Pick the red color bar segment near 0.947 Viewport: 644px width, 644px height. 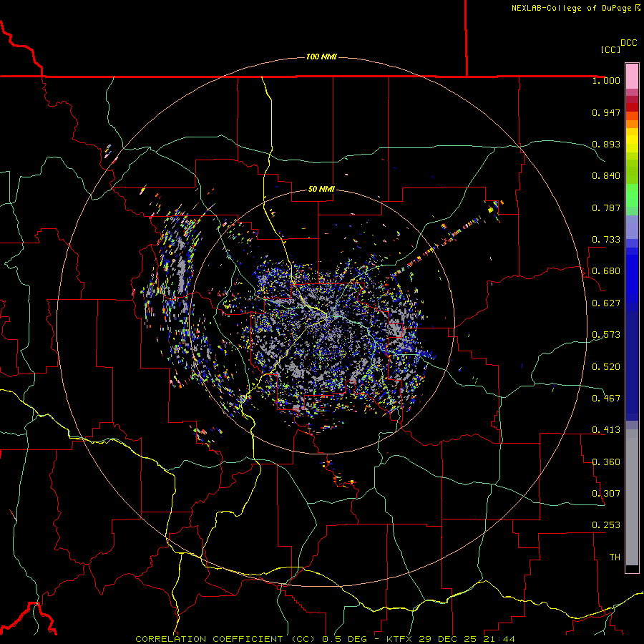coord(632,107)
